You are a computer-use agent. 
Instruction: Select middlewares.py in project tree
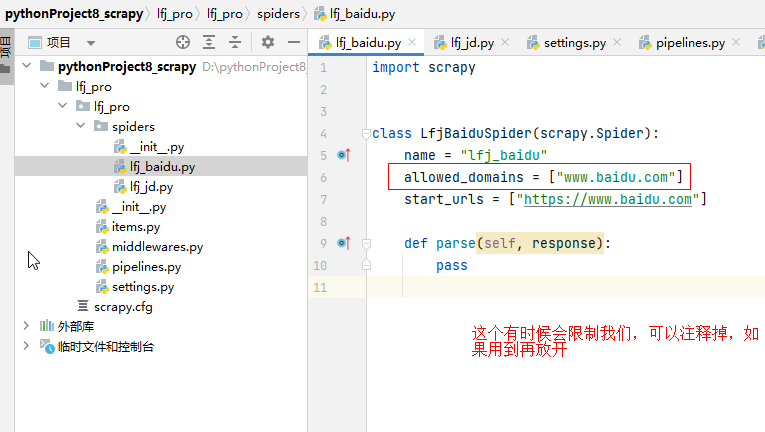coord(149,247)
